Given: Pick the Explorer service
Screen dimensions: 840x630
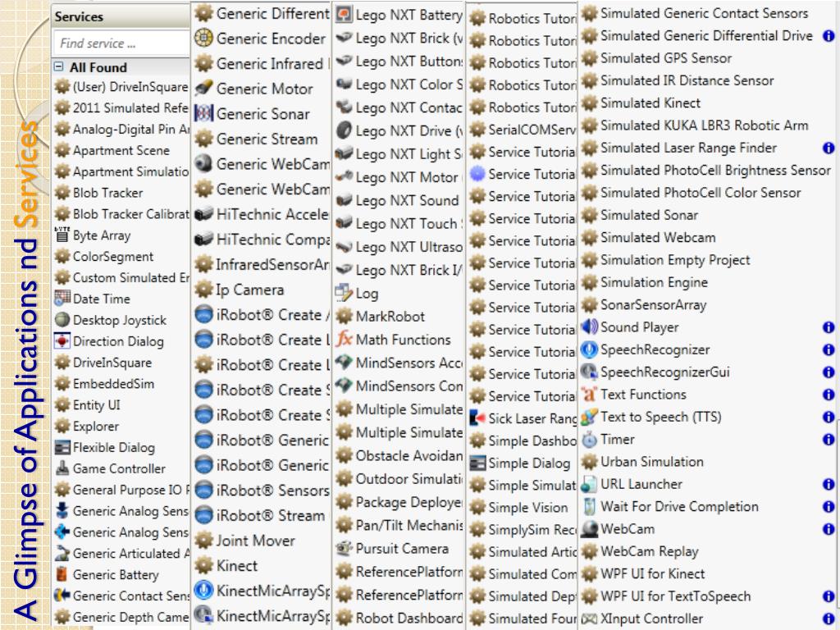Looking at the screenshot, I should [96, 427].
